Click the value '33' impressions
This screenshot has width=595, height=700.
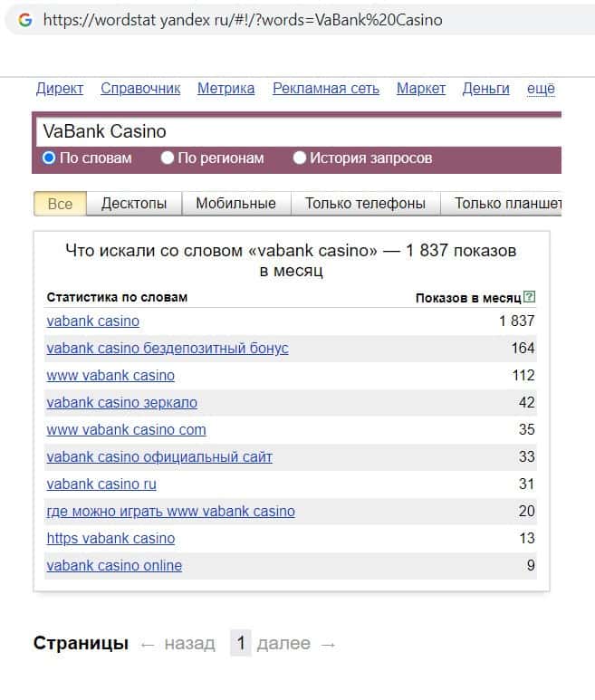(527, 457)
